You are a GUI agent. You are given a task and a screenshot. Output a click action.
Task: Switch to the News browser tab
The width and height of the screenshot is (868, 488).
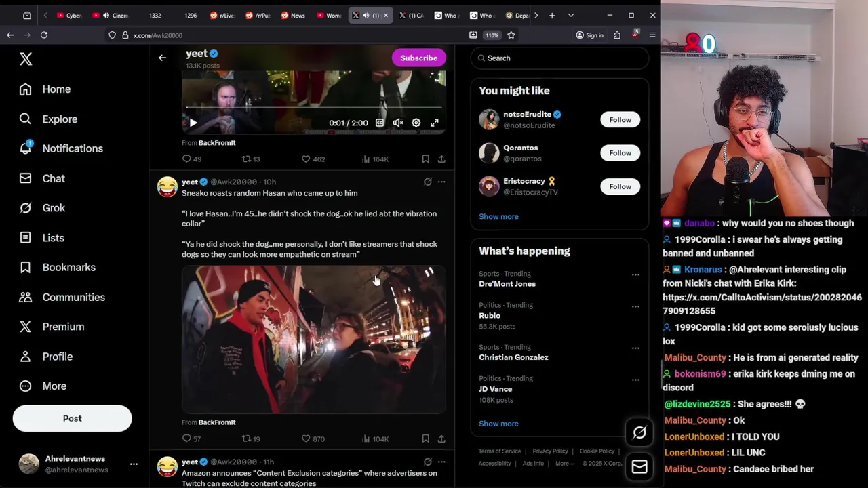click(x=293, y=15)
